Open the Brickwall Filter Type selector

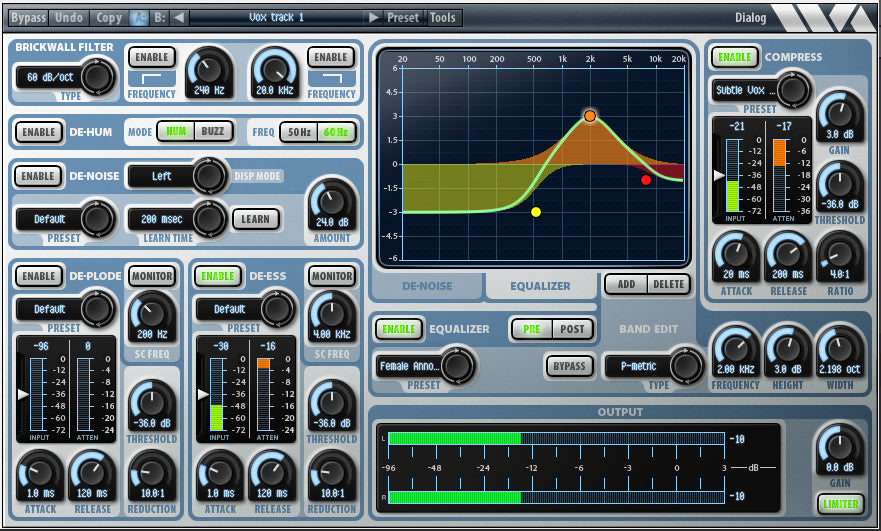coord(65,77)
